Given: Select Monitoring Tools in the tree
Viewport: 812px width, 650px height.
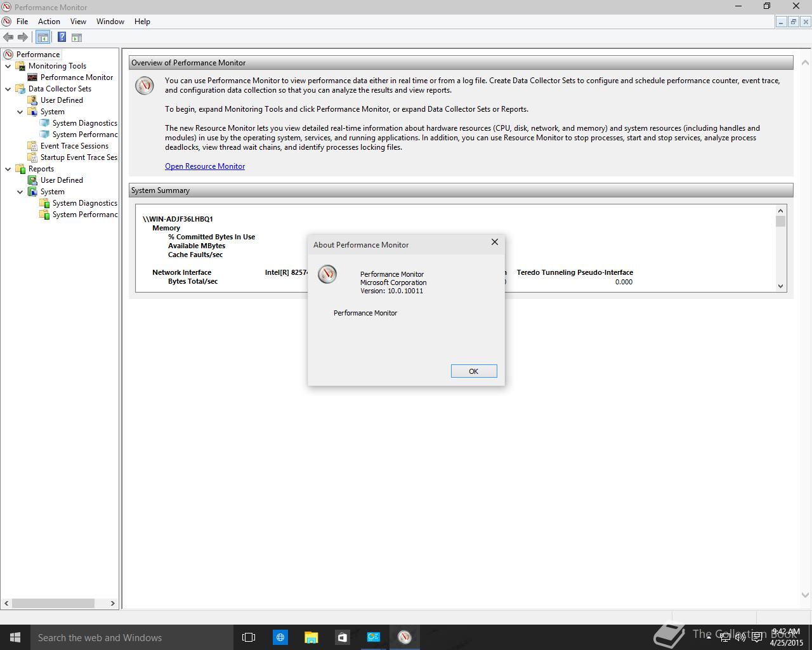Looking at the screenshot, I should coord(57,66).
